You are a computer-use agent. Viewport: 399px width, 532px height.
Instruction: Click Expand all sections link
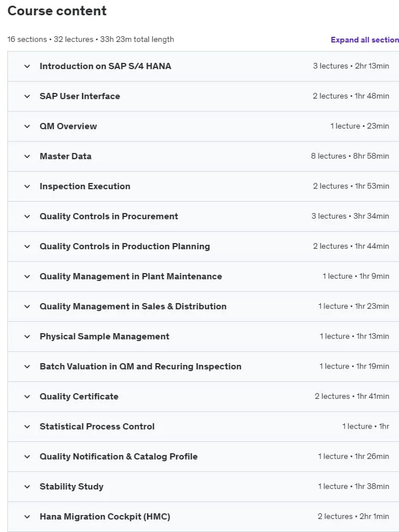click(x=365, y=40)
